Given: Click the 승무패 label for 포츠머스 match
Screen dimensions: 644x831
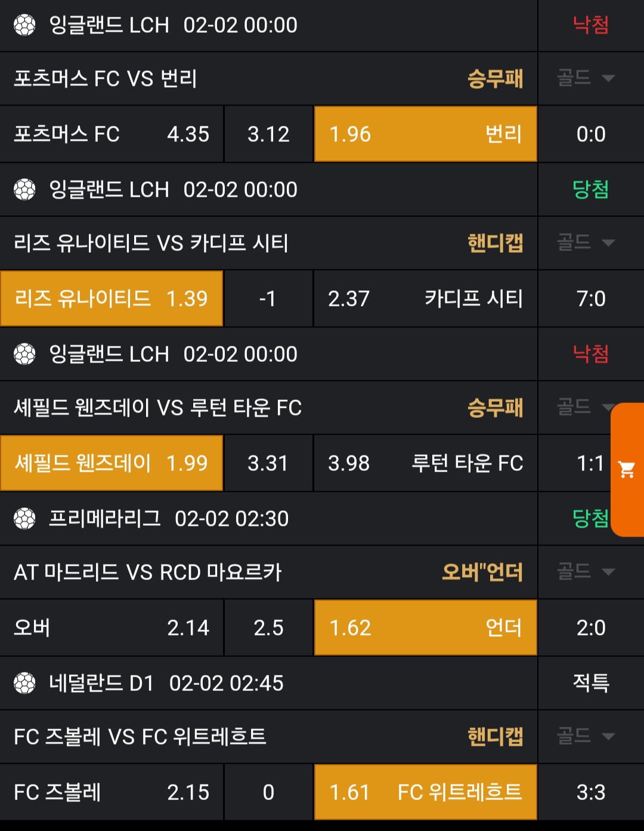Looking at the screenshot, I should coord(495,78).
